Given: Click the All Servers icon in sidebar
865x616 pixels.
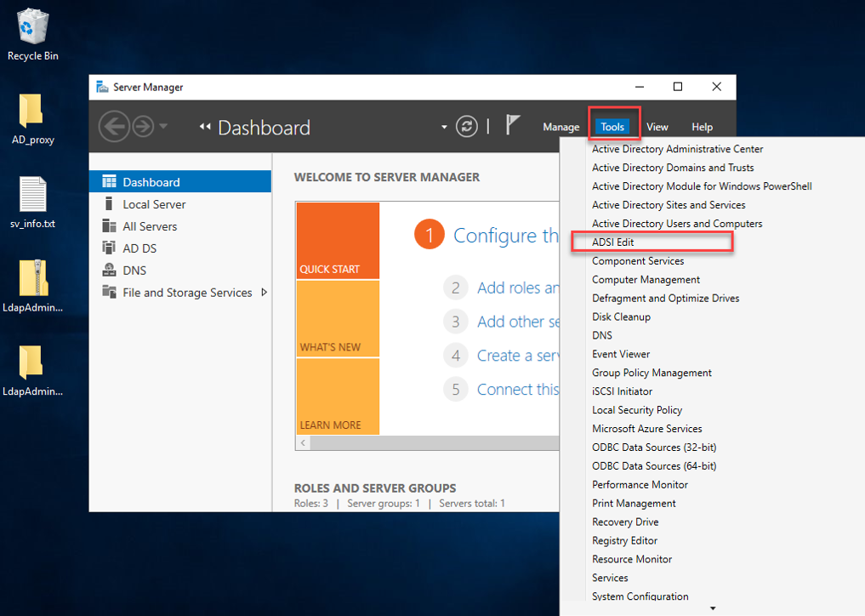Looking at the screenshot, I should pyautogui.click(x=109, y=225).
